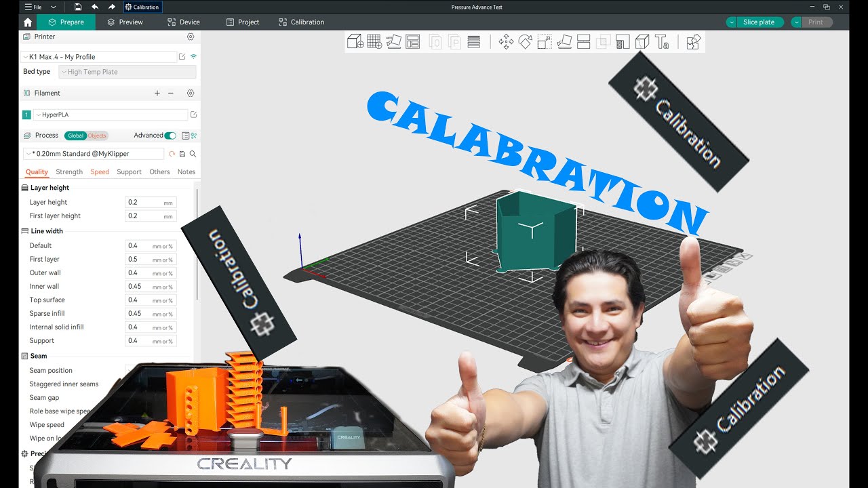Edit the HyperPLA filament preset icon
Viewport: 868px width, 488px height.
[193, 115]
